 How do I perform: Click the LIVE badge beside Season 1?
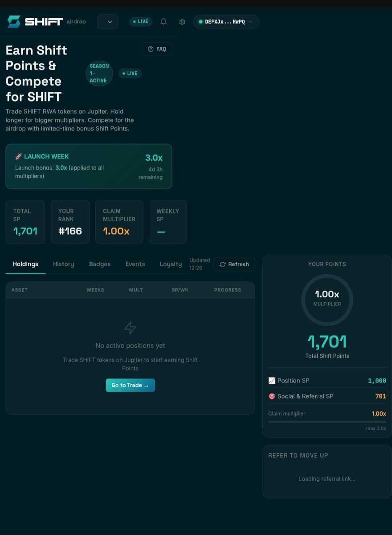click(x=130, y=73)
